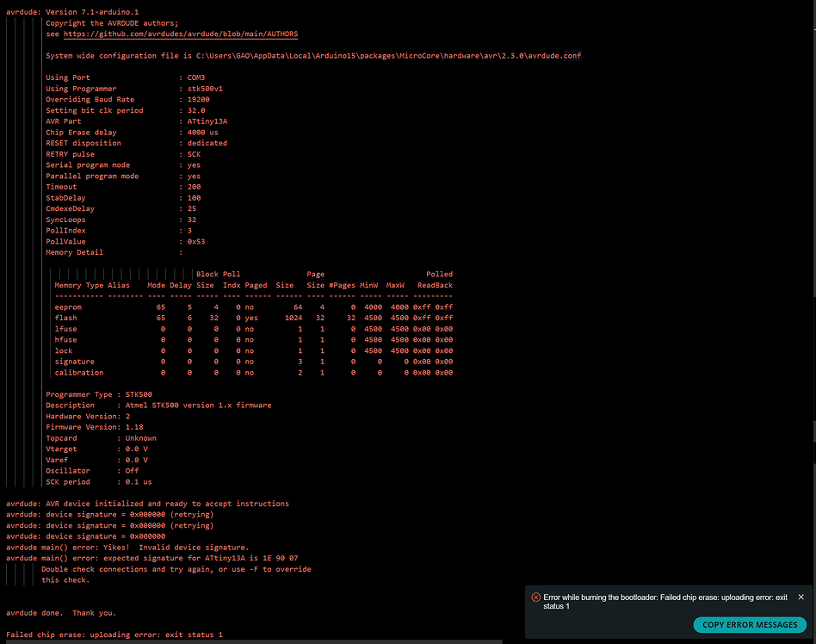This screenshot has width=816, height=644.
Task: Click the 'Using Programmer : stk500v1' line
Action: coord(134,89)
